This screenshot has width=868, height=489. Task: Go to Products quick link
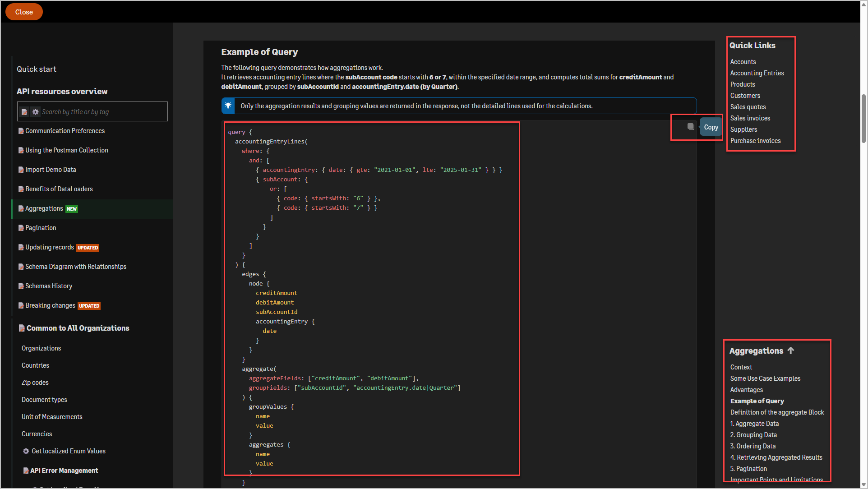tap(743, 84)
